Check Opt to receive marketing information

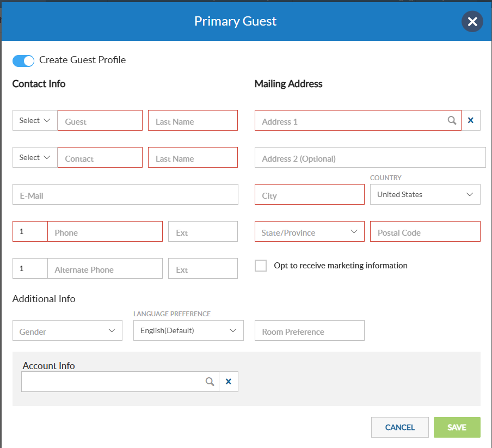[x=261, y=266]
